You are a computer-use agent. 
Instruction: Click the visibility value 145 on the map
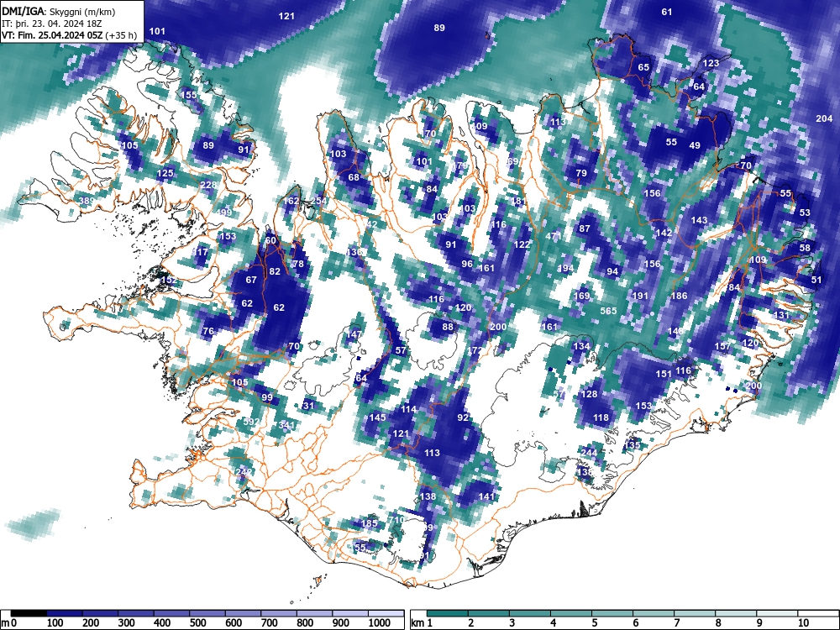pyautogui.click(x=377, y=417)
